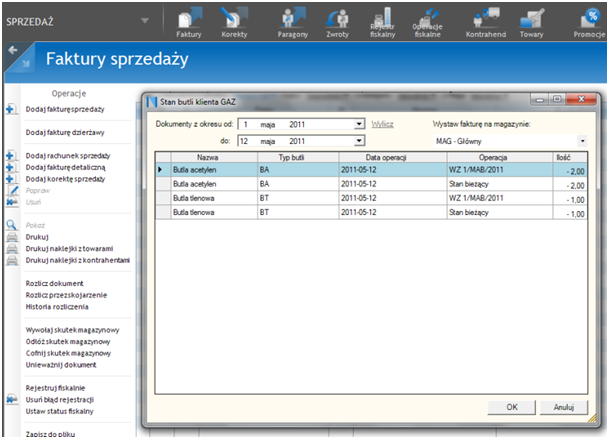The image size is (609, 439).
Task: Open Rejestr fiskalny in toolbar
Action: coord(382,22)
